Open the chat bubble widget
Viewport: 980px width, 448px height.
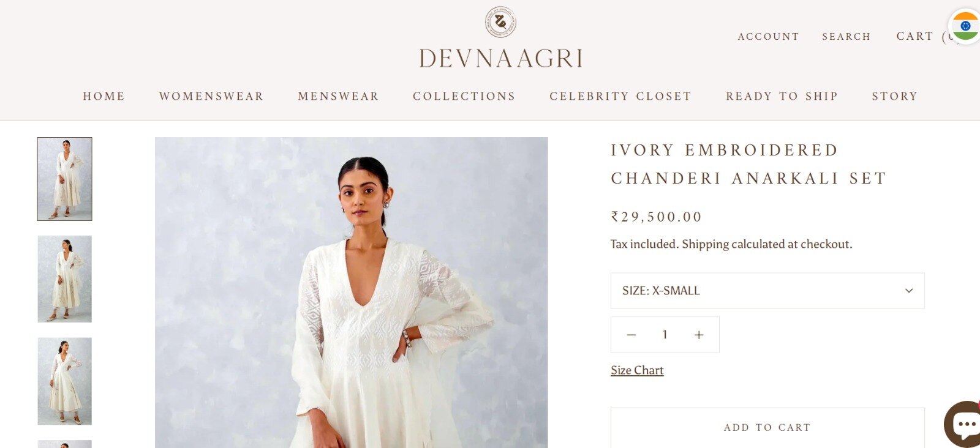(x=963, y=424)
